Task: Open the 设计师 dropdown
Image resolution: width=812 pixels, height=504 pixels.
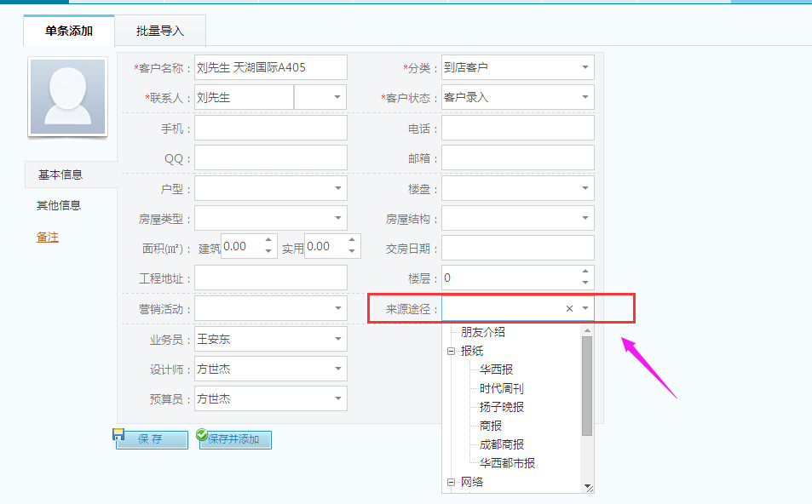Action: click(x=338, y=369)
